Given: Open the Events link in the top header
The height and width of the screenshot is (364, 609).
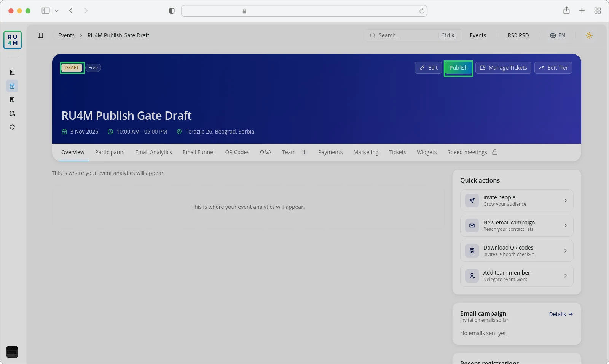Looking at the screenshot, I should pyautogui.click(x=478, y=35).
